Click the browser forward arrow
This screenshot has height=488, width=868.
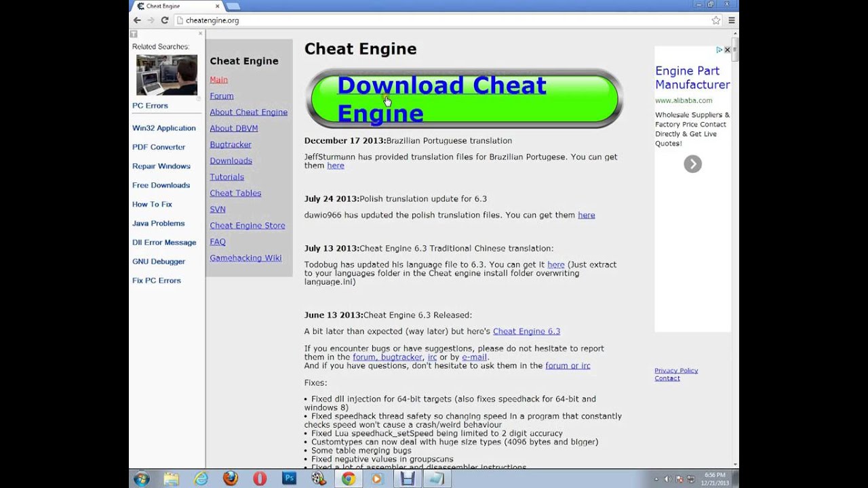point(151,20)
